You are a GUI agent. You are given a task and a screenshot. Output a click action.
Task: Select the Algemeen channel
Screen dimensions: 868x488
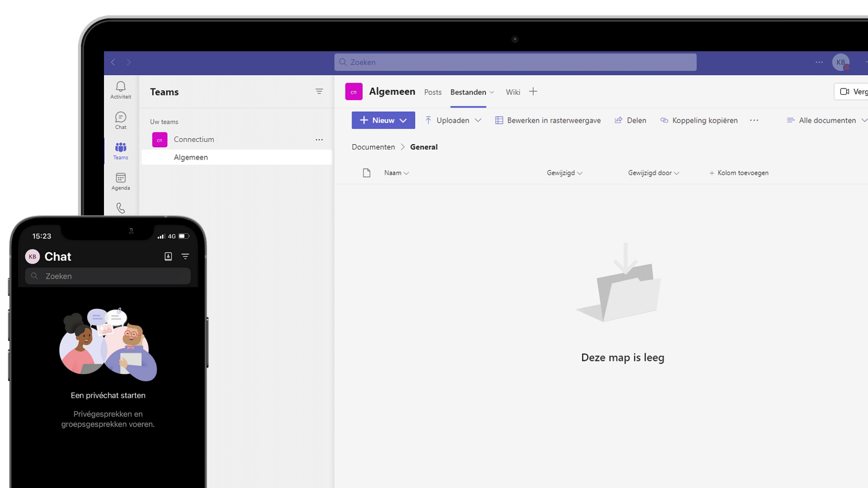coord(236,157)
